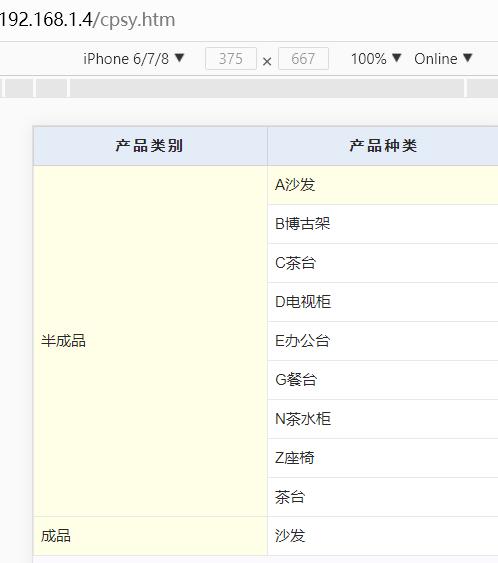Select the D电视柜 row
Screen dimensions: 498x563
tap(383, 302)
